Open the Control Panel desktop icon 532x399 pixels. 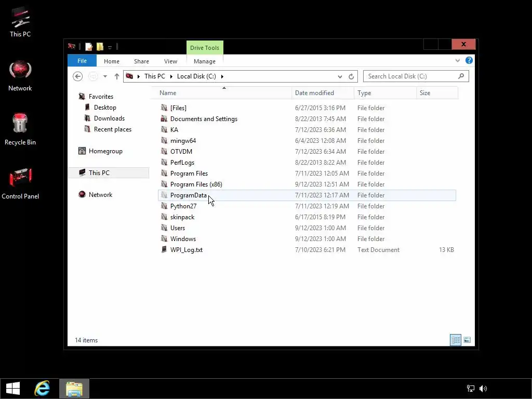coord(20,183)
